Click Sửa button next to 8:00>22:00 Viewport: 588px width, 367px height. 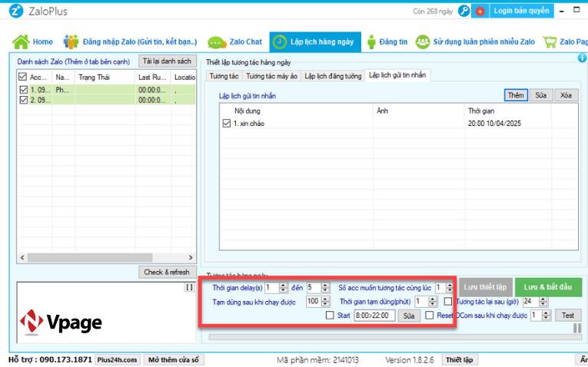coord(409,316)
